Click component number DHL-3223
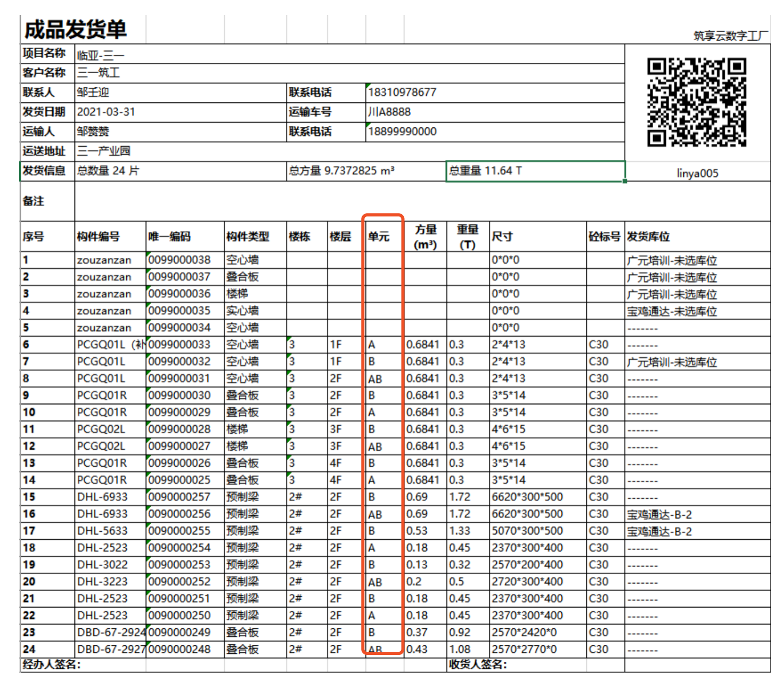784x680 pixels. click(x=102, y=581)
